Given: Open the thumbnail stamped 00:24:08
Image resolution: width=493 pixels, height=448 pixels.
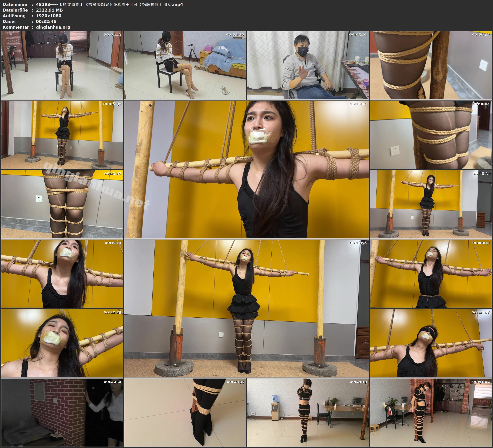Looking at the screenshot, I should coord(431,343).
